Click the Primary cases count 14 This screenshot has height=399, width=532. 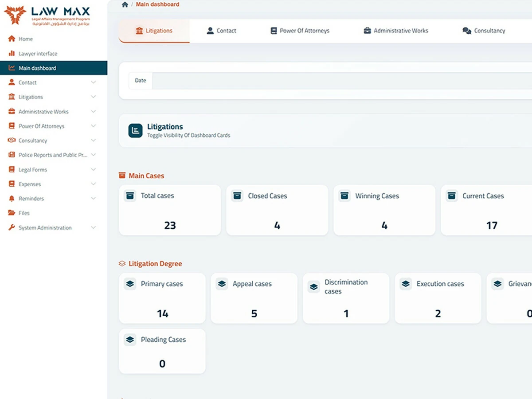pyautogui.click(x=162, y=314)
